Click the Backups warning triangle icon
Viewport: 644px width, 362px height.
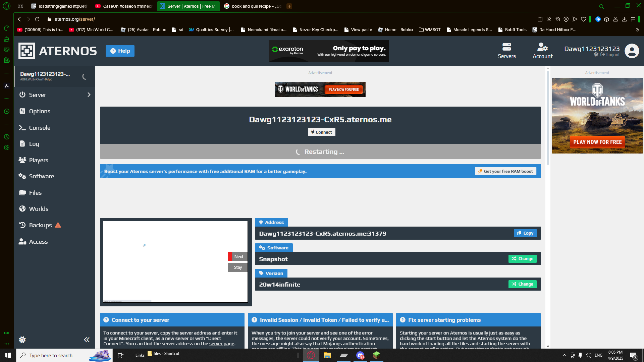[x=58, y=225]
